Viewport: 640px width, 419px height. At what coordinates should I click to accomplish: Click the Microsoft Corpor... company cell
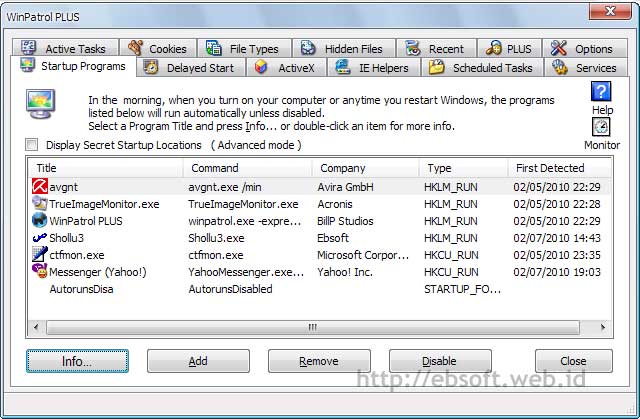tap(363, 255)
